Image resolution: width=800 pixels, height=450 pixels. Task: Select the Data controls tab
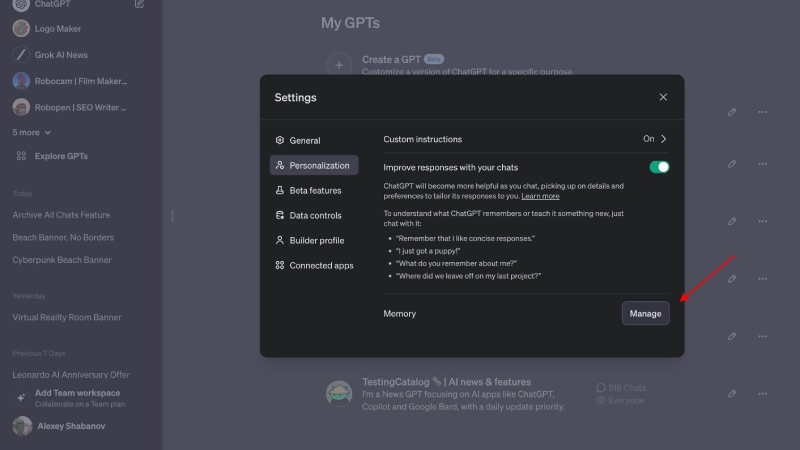point(314,215)
